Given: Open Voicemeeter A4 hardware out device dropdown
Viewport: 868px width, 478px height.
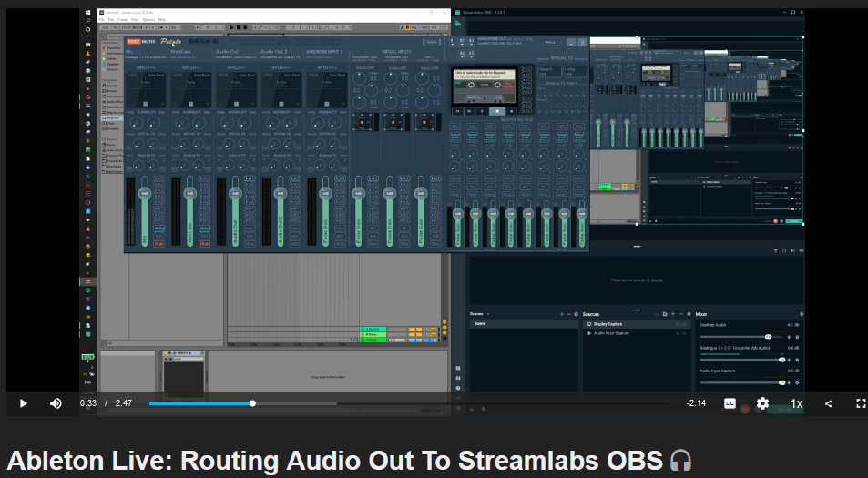Looking at the screenshot, I should 462,55.
